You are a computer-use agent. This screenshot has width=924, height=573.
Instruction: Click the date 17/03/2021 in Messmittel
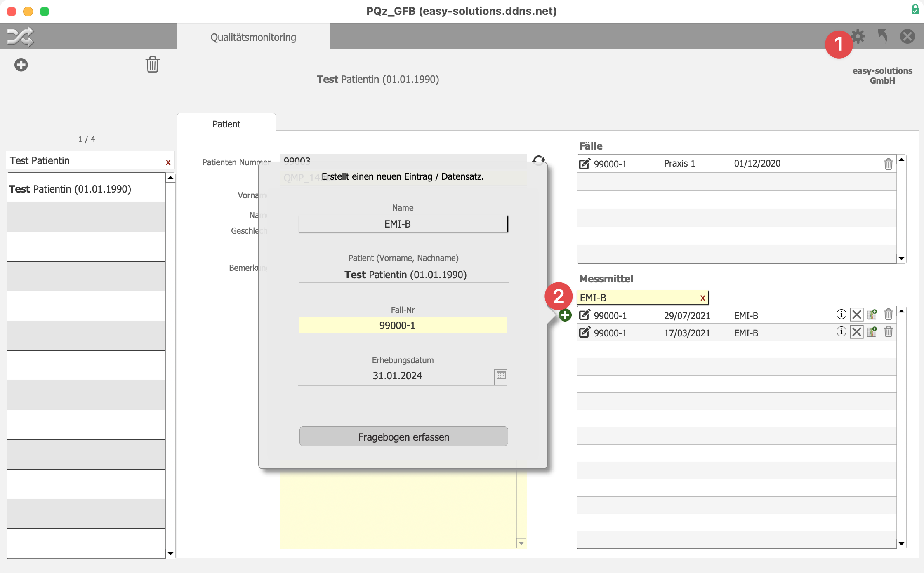[687, 333]
